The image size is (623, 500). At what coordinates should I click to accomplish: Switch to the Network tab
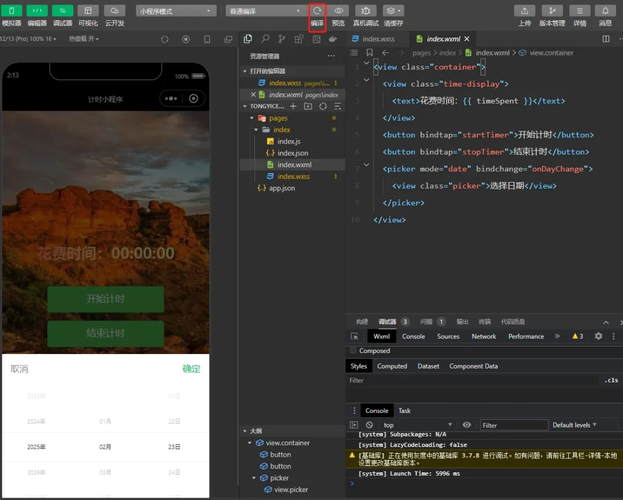(x=484, y=336)
